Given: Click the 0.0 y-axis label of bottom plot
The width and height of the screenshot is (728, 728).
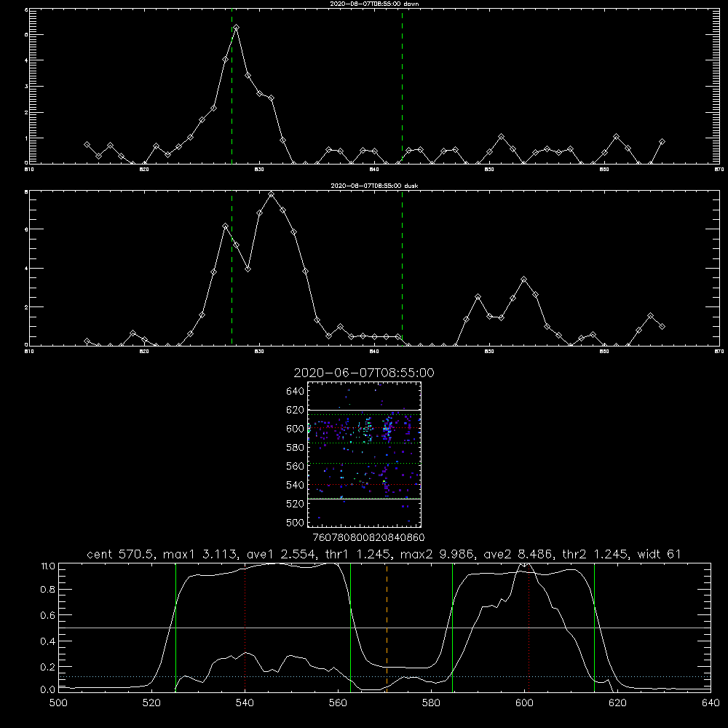Looking at the screenshot, I should pyautogui.click(x=48, y=690).
